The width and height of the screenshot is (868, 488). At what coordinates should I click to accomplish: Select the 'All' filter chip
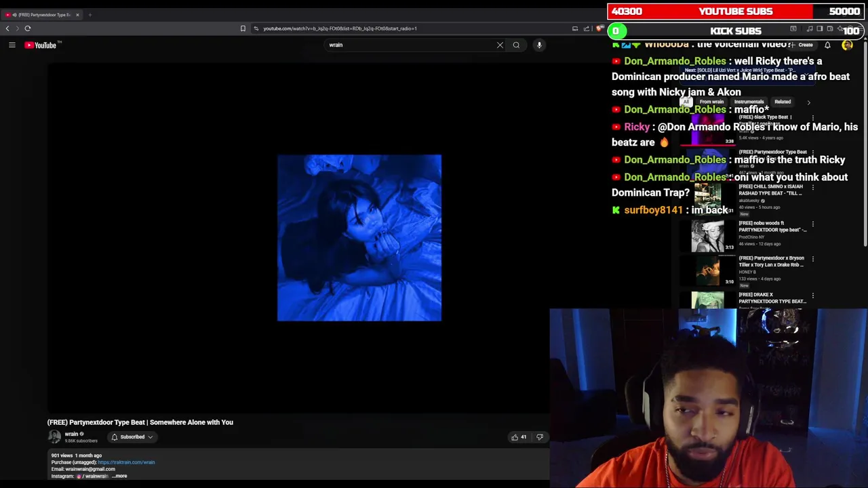(x=686, y=102)
